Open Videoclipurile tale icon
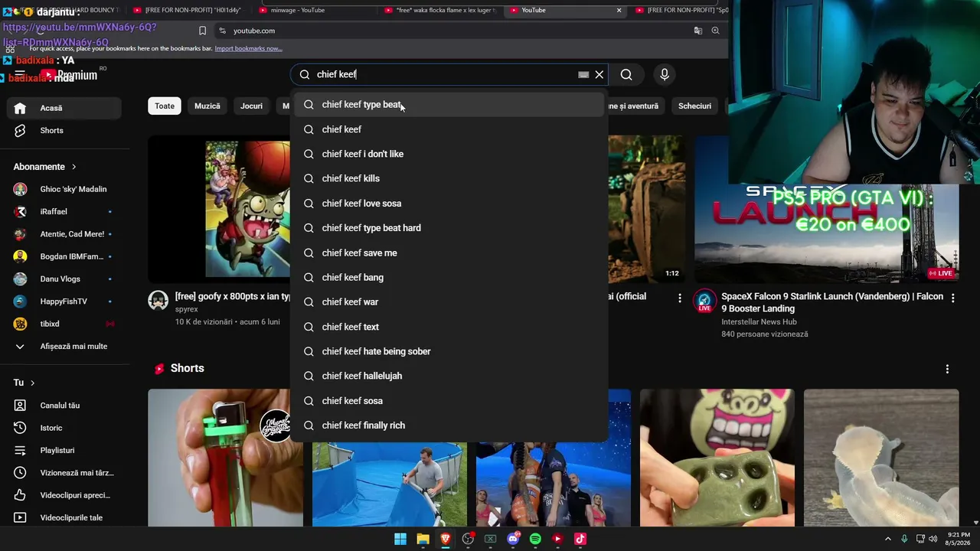 [x=20, y=518]
